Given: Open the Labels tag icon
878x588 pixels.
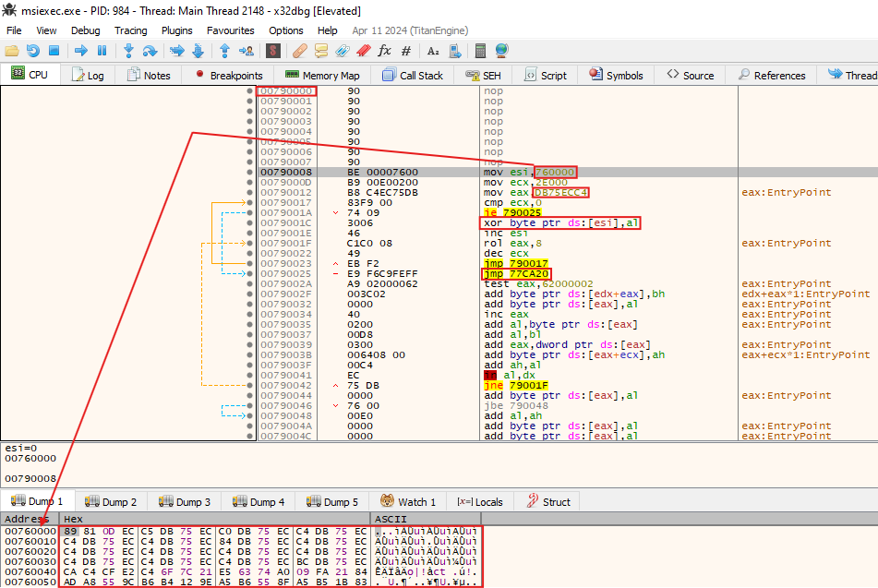Looking at the screenshot, I should [343, 51].
